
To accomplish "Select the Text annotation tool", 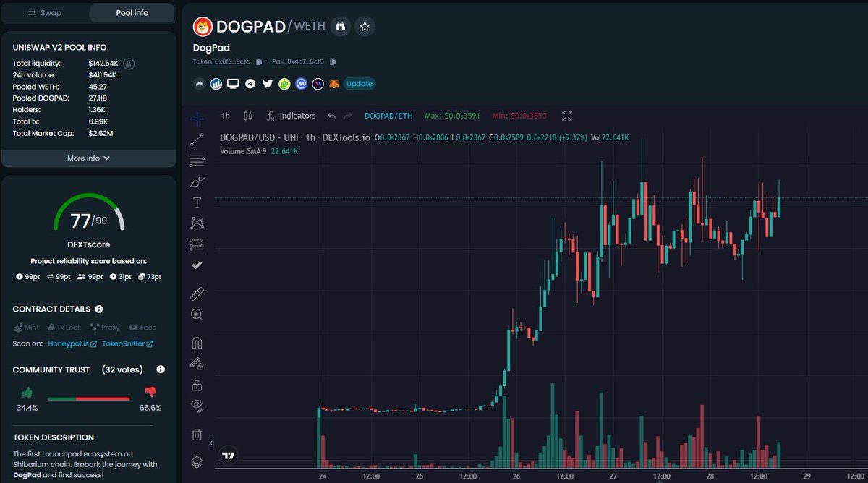I will [196, 202].
